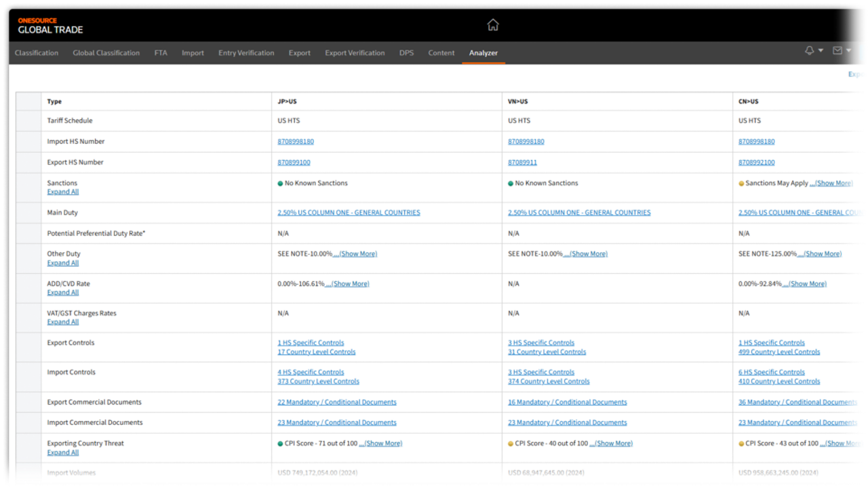Open the Content tab
The height and width of the screenshot is (488, 868).
point(441,53)
